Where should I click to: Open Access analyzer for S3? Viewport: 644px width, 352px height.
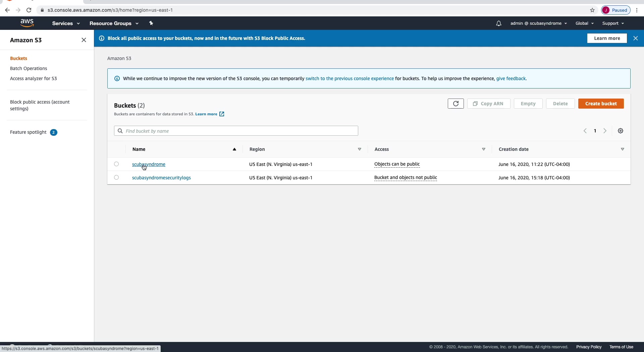34,78
